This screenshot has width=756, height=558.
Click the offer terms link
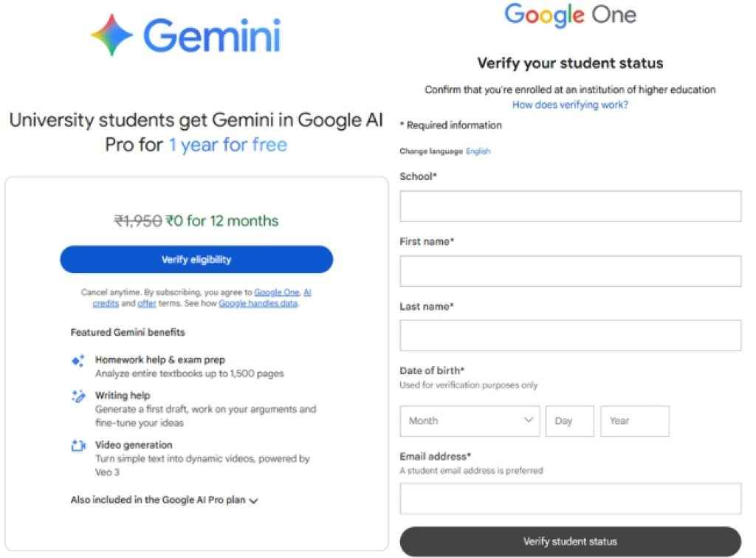(x=146, y=303)
